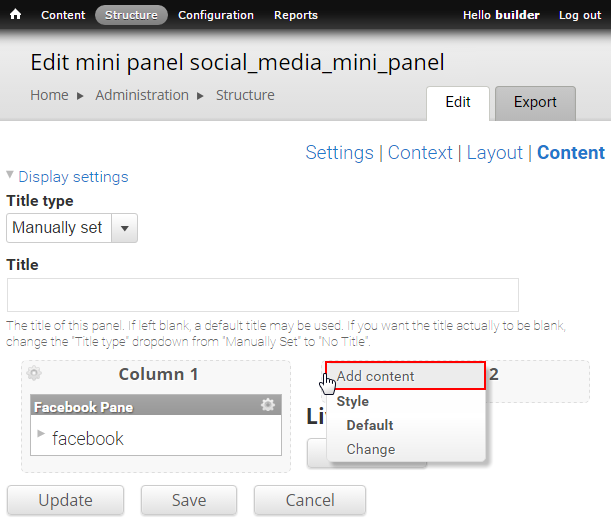
Task: Focus the Title text field
Action: [263, 295]
